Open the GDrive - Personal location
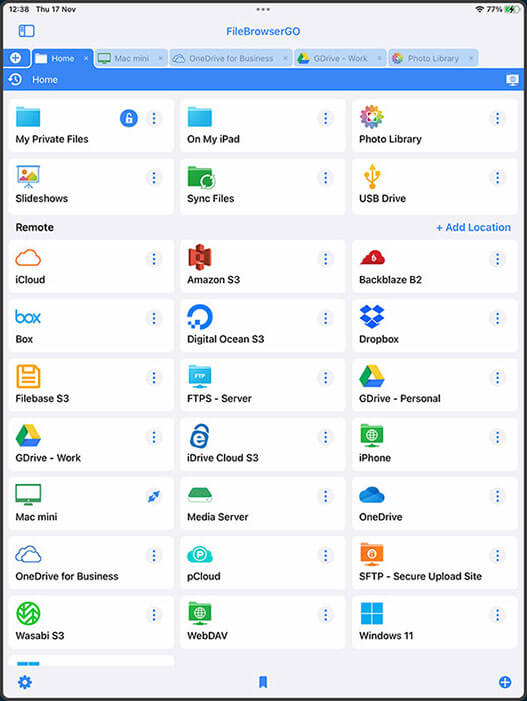 pyautogui.click(x=434, y=385)
